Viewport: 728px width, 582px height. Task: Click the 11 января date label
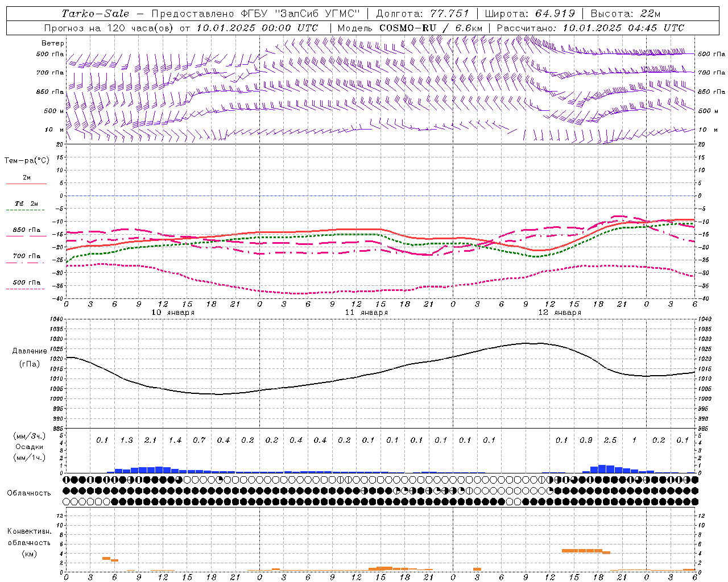(x=366, y=313)
